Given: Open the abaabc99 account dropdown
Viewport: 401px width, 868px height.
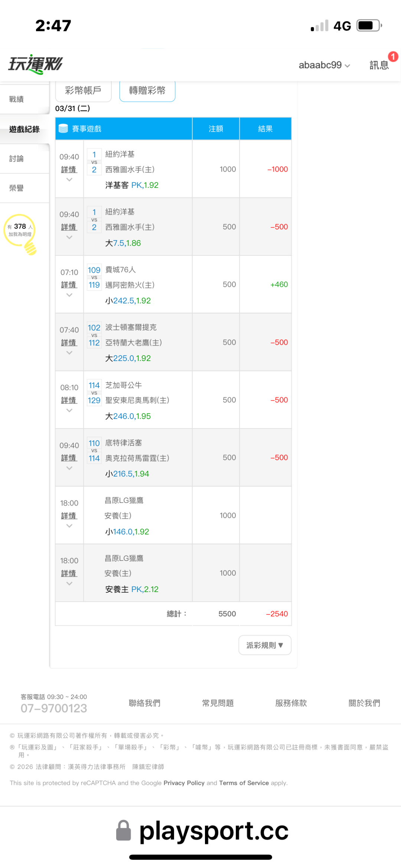Looking at the screenshot, I should tap(324, 65).
